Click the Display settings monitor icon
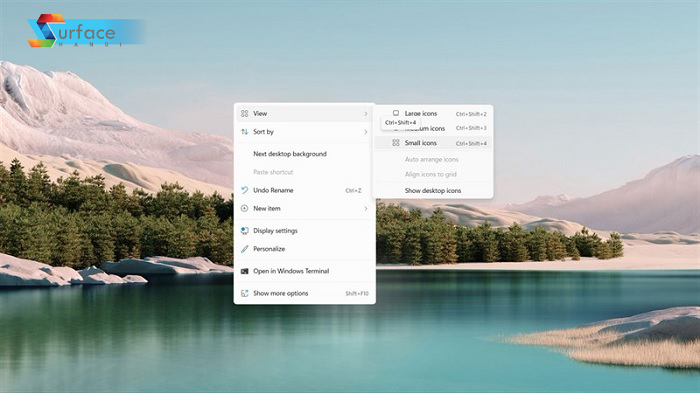The image size is (700, 393). [x=244, y=230]
